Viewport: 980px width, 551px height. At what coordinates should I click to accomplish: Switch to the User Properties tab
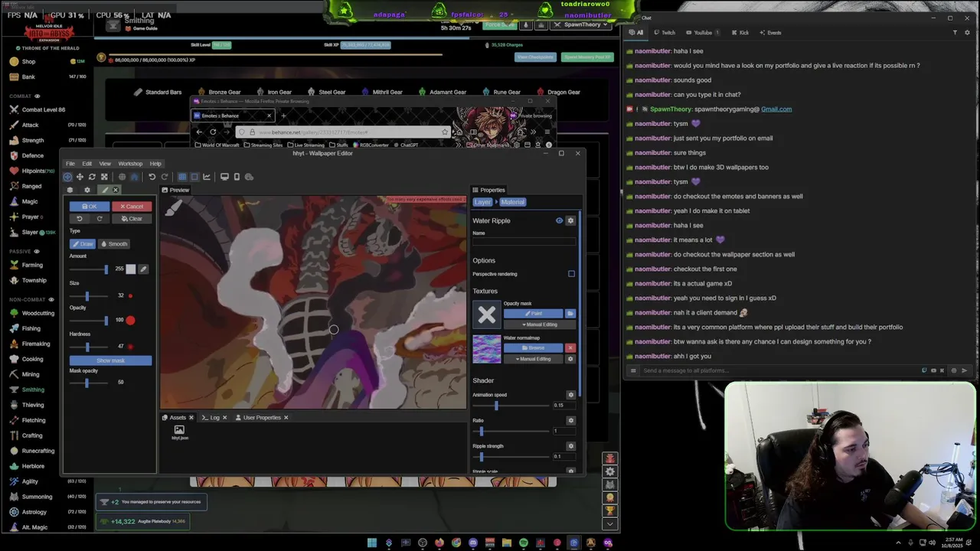258,418
